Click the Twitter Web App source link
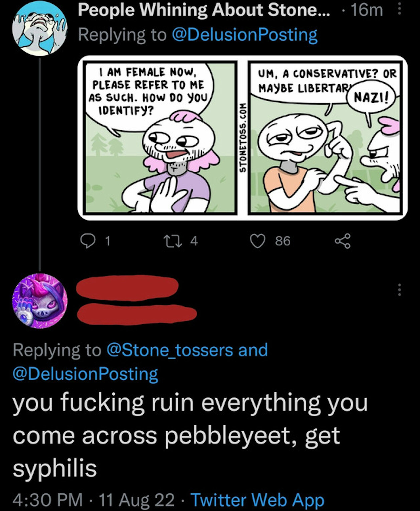 pyautogui.click(x=257, y=500)
